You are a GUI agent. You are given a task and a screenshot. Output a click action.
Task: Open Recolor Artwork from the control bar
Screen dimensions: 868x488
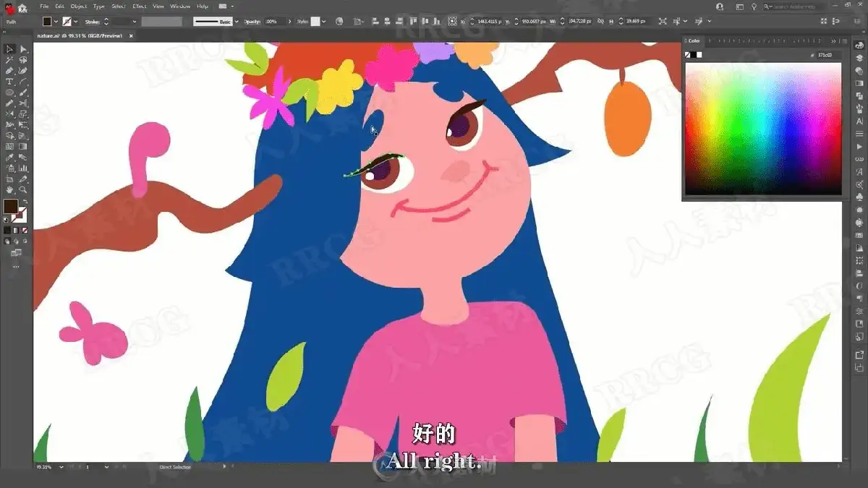pos(339,22)
